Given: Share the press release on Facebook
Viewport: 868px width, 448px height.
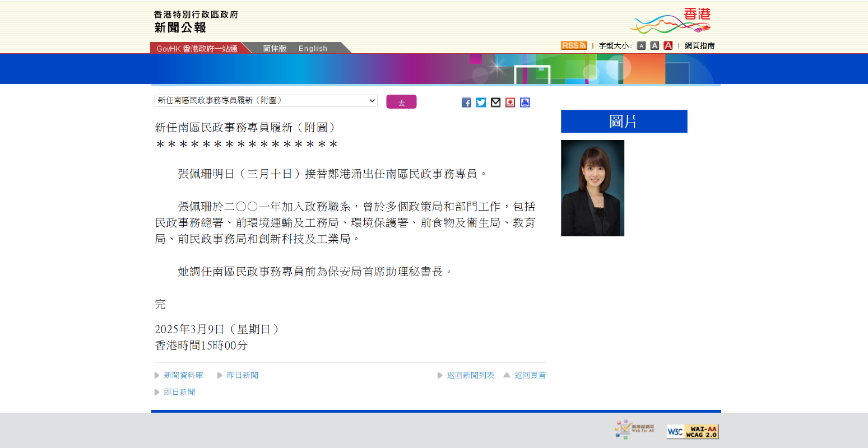Looking at the screenshot, I should 466,102.
